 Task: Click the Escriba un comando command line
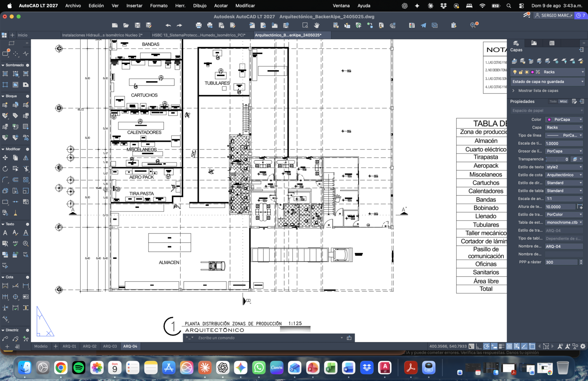(x=269, y=338)
